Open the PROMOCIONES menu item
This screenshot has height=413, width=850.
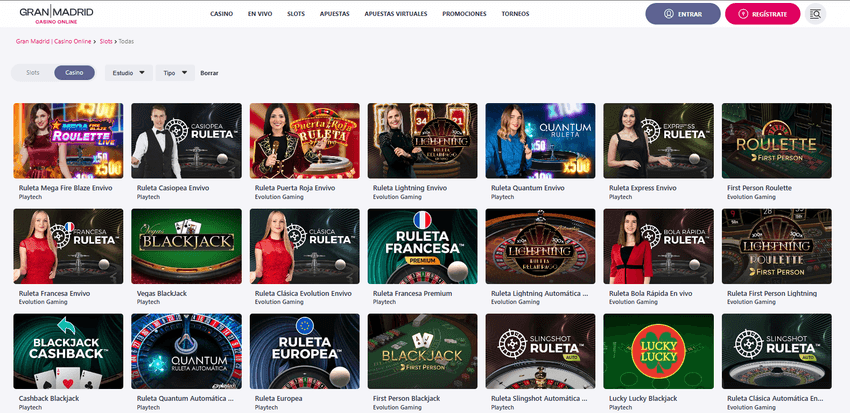click(x=464, y=14)
